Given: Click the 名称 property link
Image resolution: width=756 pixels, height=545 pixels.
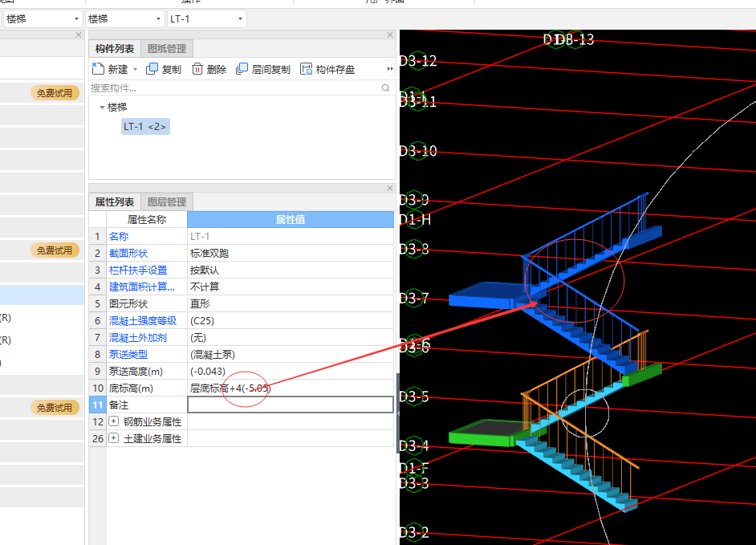Looking at the screenshot, I should tap(119, 236).
